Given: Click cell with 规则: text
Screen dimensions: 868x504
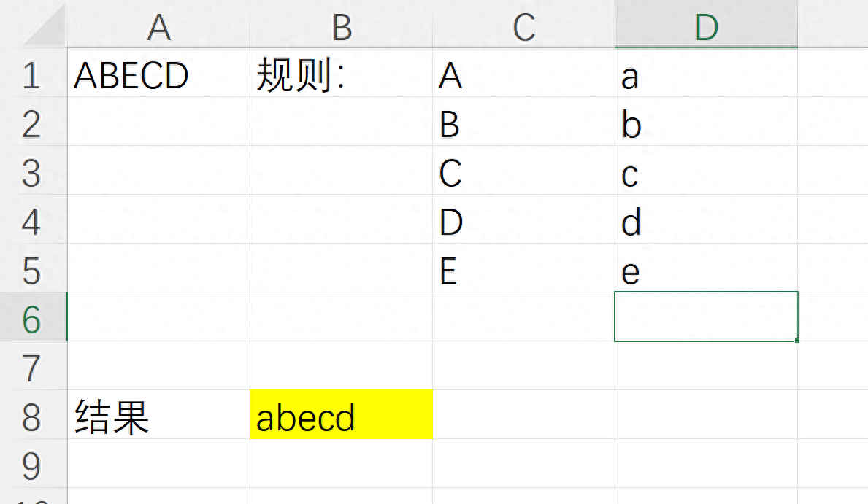Looking at the screenshot, I should point(341,73).
